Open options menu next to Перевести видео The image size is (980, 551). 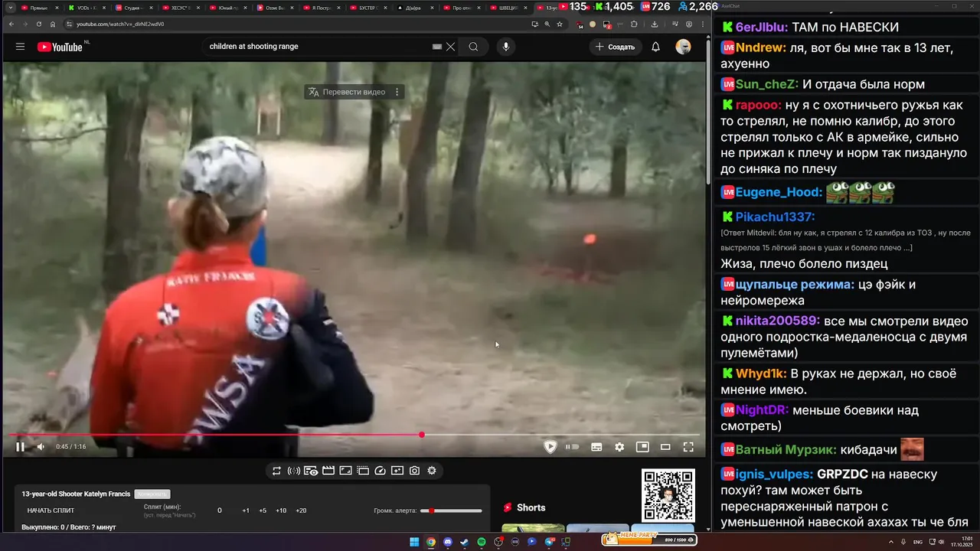pos(397,92)
